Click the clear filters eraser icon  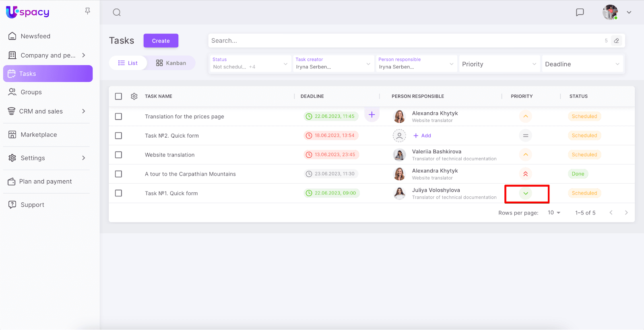click(x=616, y=41)
